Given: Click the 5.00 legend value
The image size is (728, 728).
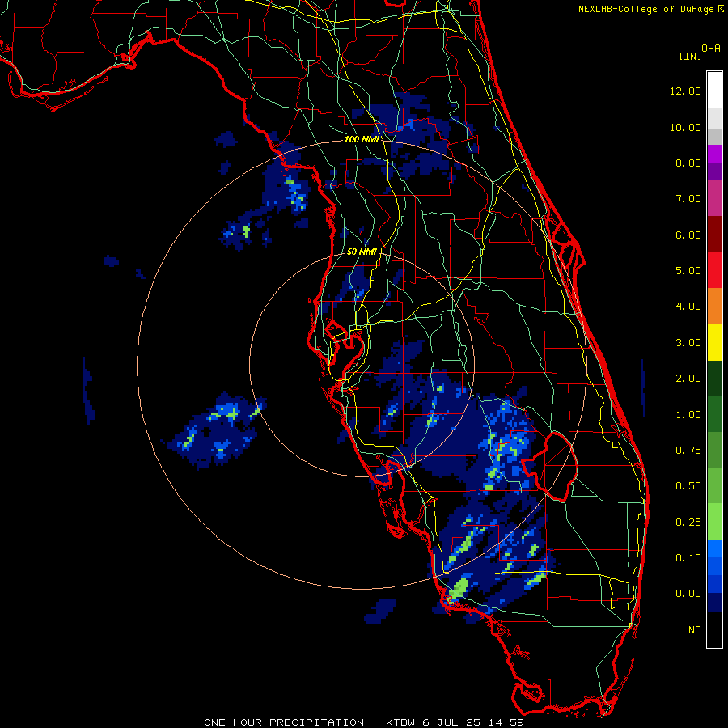Looking at the screenshot, I should point(688,271).
